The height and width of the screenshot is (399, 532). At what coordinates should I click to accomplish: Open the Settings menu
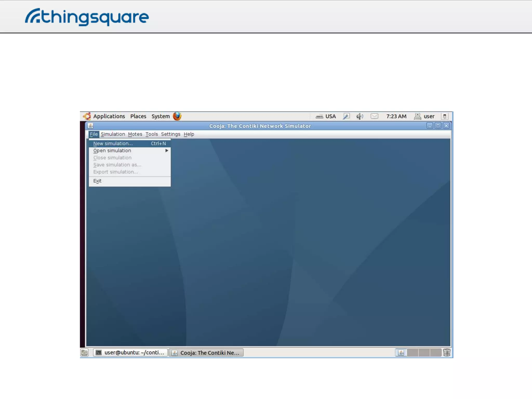click(x=170, y=134)
